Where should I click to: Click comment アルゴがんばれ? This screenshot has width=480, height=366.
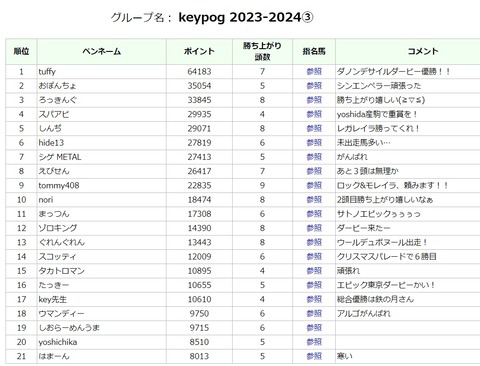click(364, 313)
